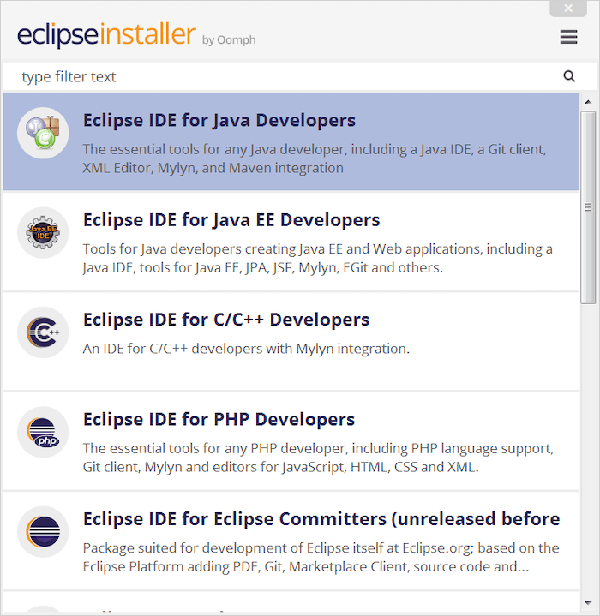
Task: Click the Eclipse Committers package icon
Action: pos(43,532)
